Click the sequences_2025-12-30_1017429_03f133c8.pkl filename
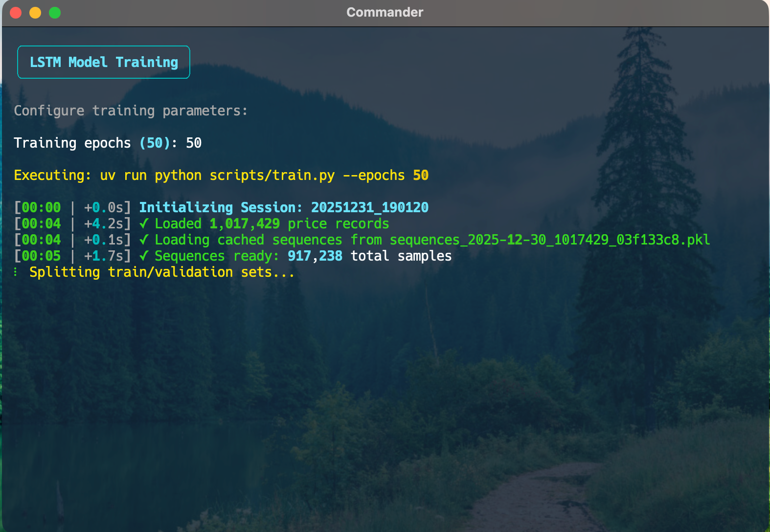The image size is (770, 532). point(550,240)
